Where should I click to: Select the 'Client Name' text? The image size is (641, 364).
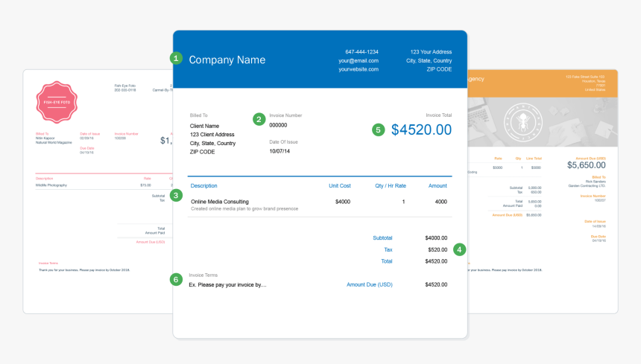pos(204,126)
